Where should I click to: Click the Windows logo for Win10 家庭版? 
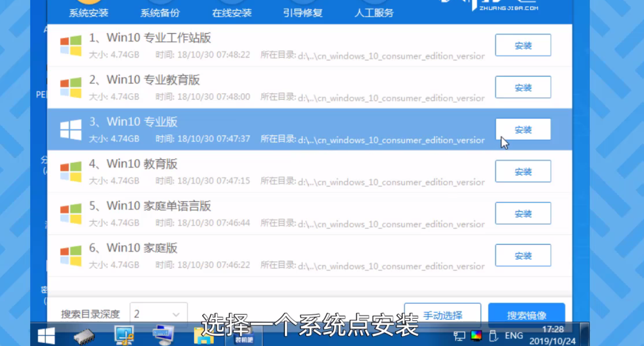[x=71, y=255]
